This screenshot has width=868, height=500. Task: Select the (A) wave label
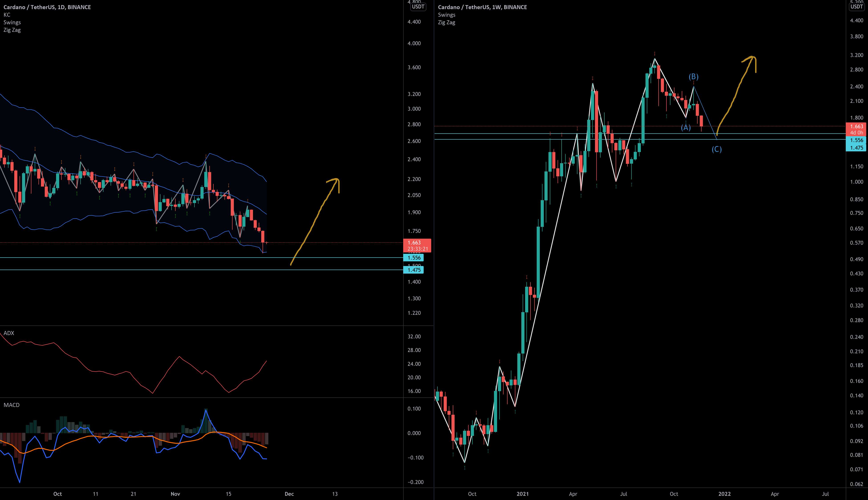686,128
